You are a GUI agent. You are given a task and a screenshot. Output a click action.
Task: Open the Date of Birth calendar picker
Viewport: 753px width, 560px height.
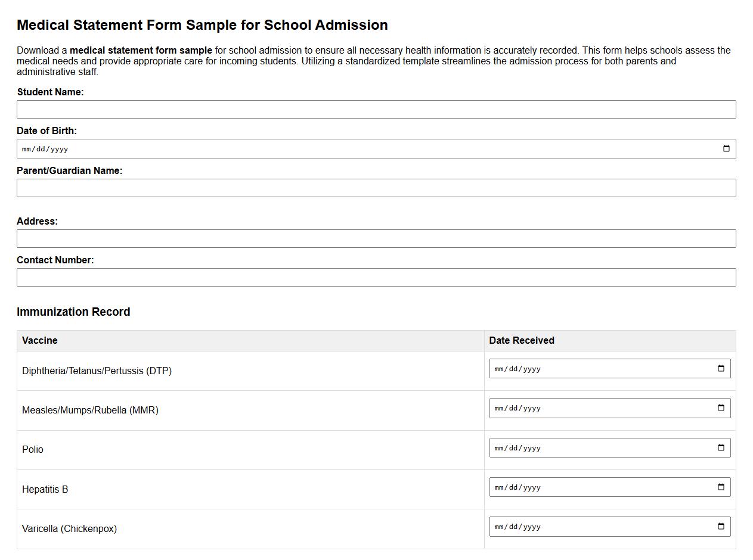coord(726,148)
